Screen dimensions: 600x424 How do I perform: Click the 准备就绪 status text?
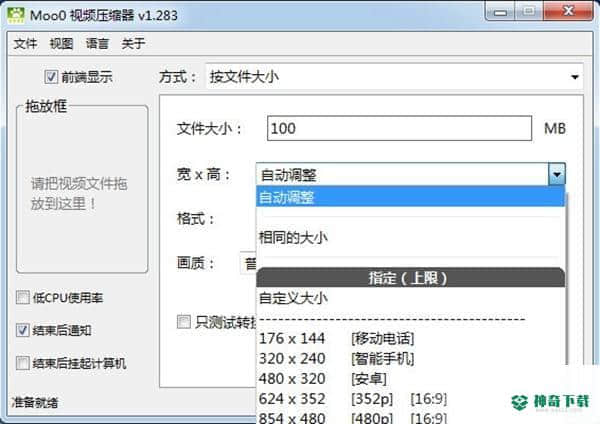35,403
